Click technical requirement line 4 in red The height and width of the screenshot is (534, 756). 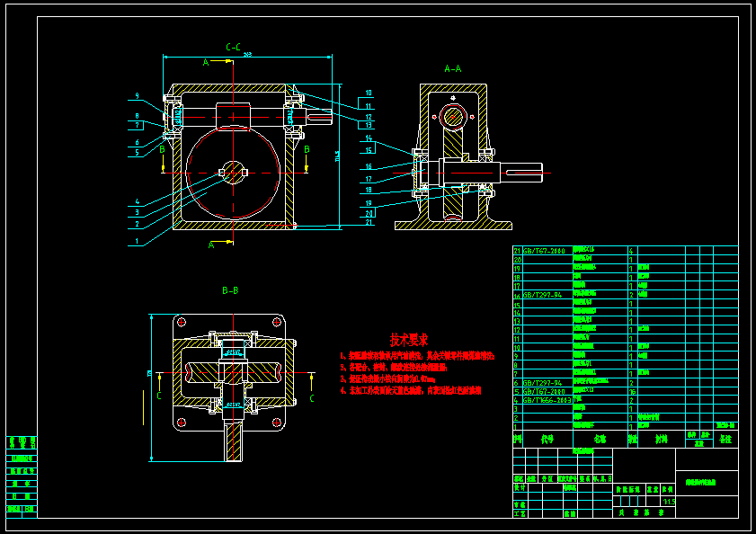[x=411, y=390]
